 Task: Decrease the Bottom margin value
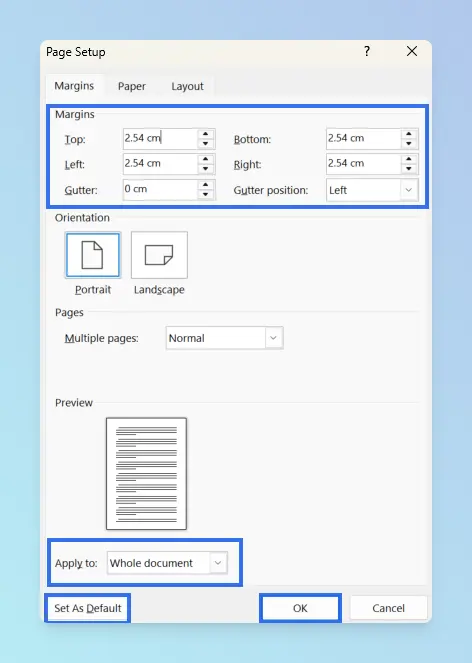409,144
